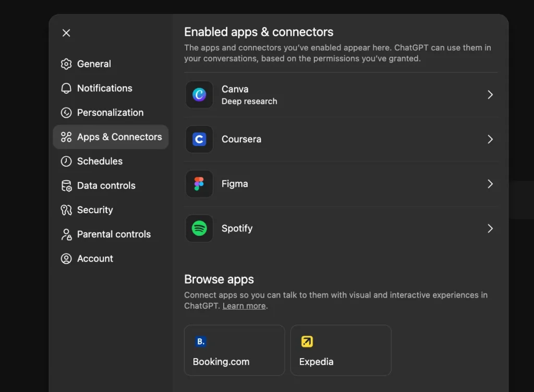Expand Figma connector details chevron
The image size is (534, 392).
click(490, 184)
